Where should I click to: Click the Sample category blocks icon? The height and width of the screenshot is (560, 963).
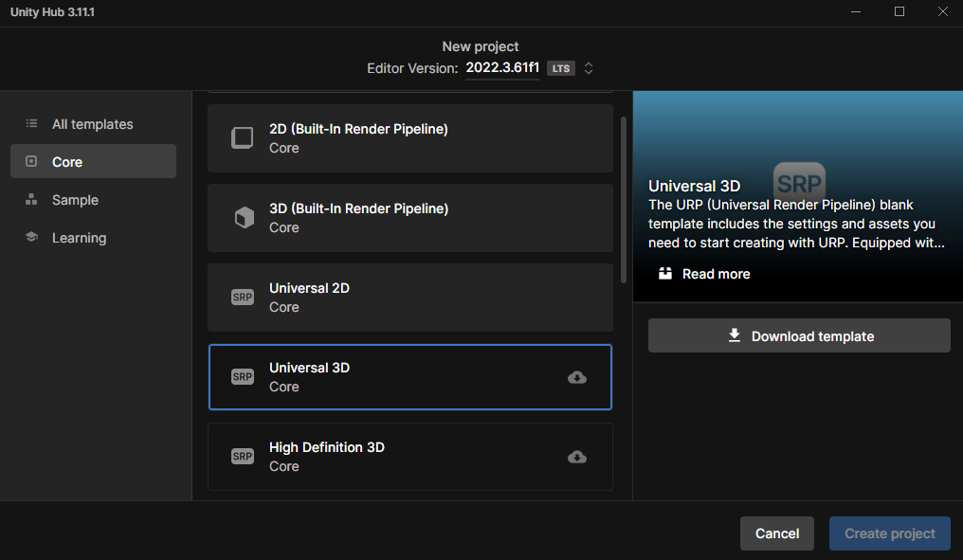pos(31,200)
